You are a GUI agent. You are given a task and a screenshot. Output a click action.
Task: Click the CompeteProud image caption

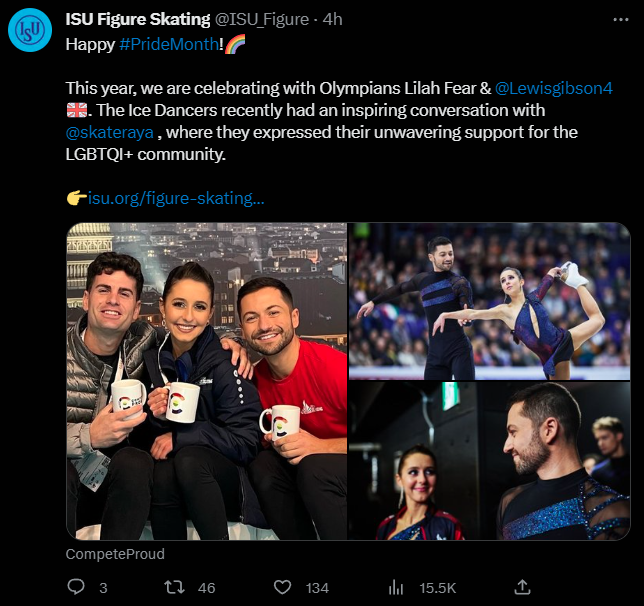(x=115, y=553)
